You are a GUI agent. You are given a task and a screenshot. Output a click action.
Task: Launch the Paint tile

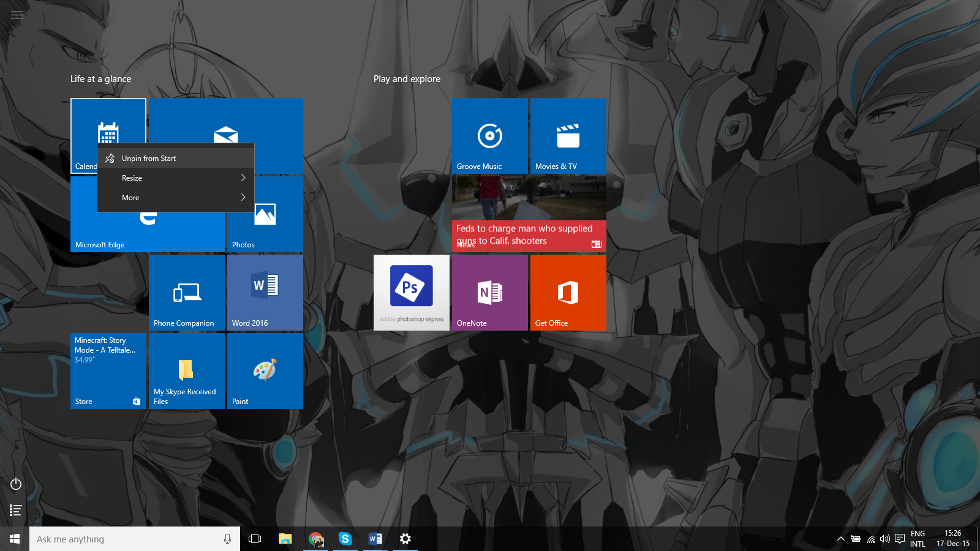(265, 371)
